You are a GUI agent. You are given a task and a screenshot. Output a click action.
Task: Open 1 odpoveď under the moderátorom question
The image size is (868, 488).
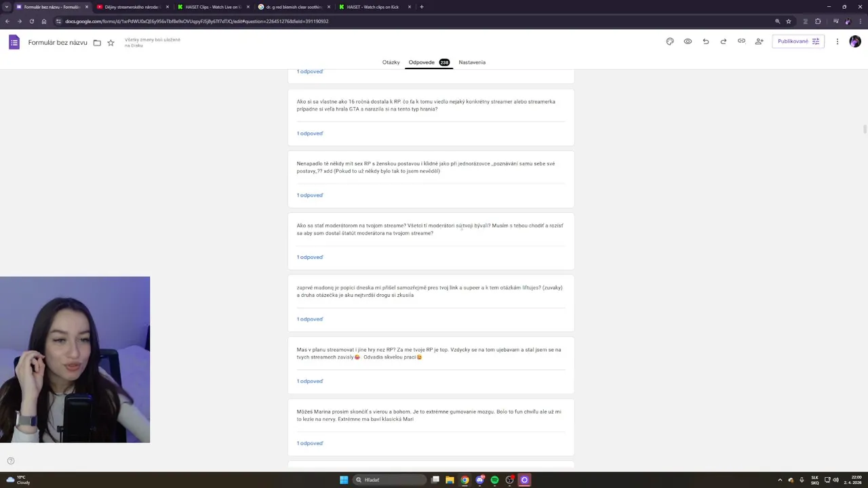coord(310,257)
